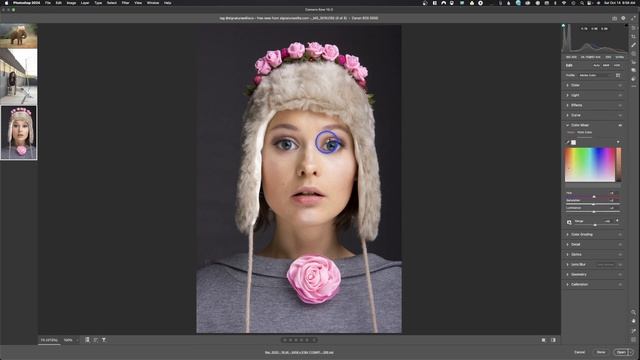This screenshot has height=360, width=640.
Task: Open the filmstrip sort icon
Action: point(95,340)
